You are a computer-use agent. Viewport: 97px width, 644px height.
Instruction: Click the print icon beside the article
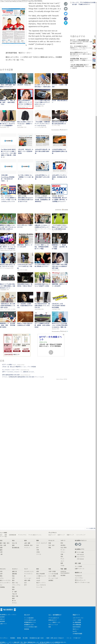pos(66,9)
